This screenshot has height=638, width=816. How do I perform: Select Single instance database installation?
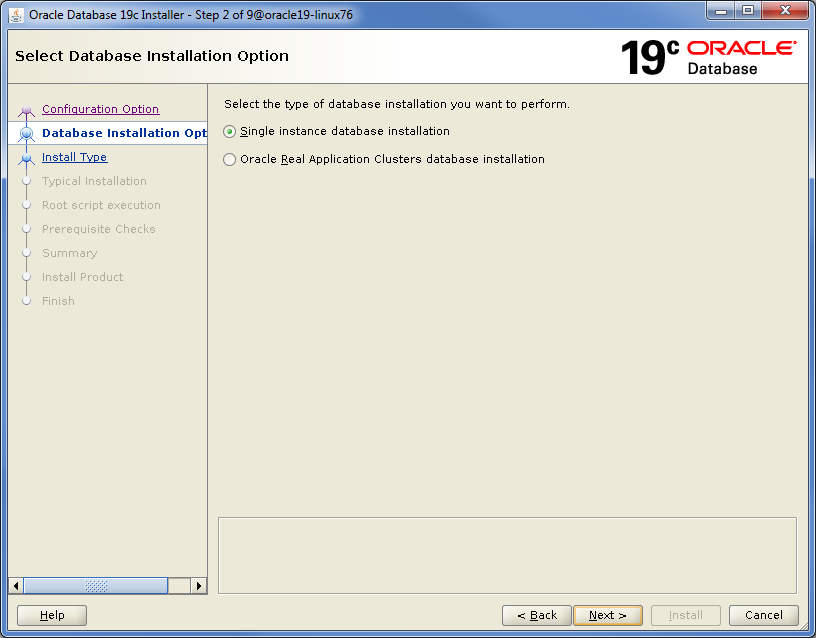tap(231, 132)
